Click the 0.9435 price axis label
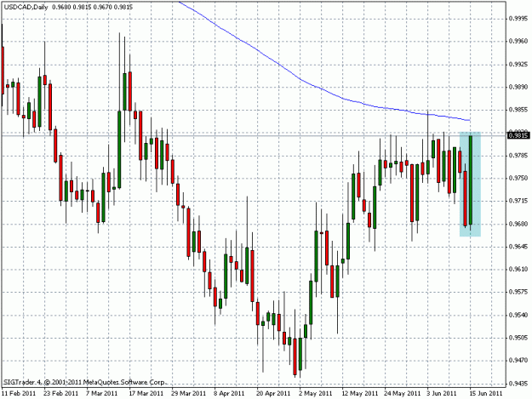 pos(519,384)
